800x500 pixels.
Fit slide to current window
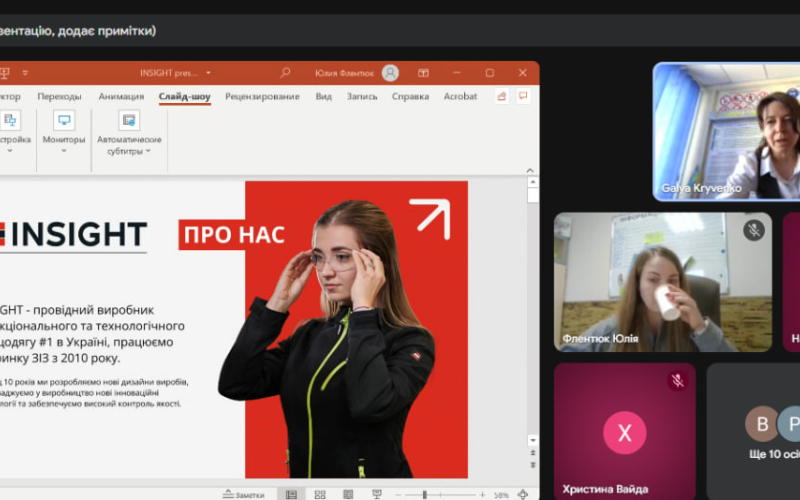tap(523, 494)
